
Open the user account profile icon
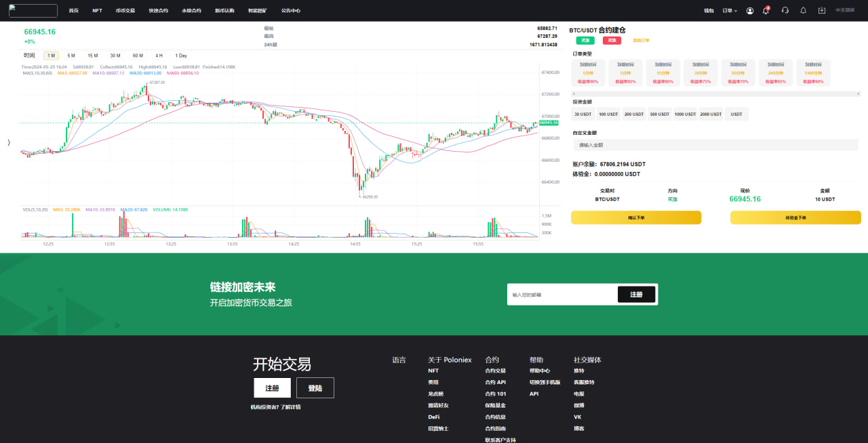(x=749, y=11)
